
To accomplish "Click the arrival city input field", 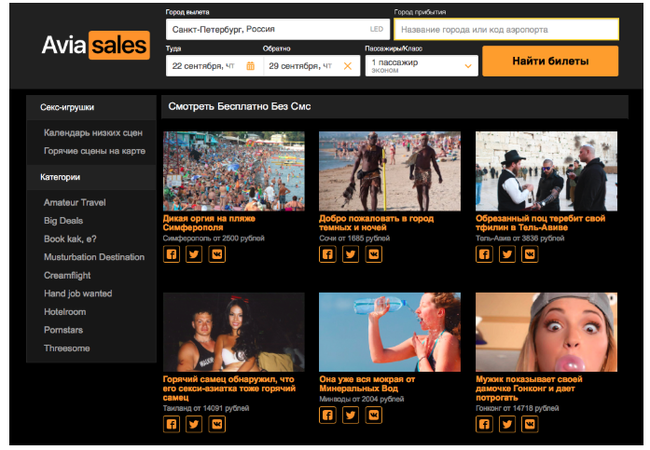I will (505, 29).
